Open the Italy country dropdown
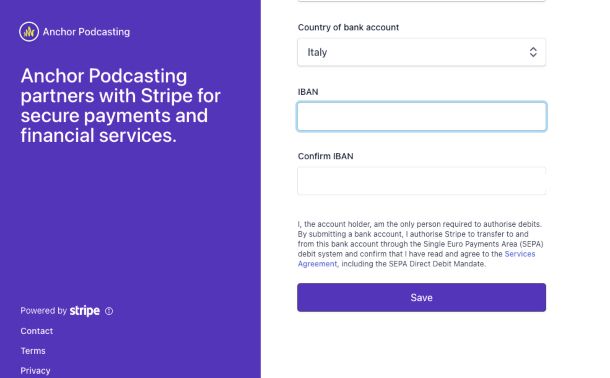The height and width of the screenshot is (378, 610). coord(422,52)
